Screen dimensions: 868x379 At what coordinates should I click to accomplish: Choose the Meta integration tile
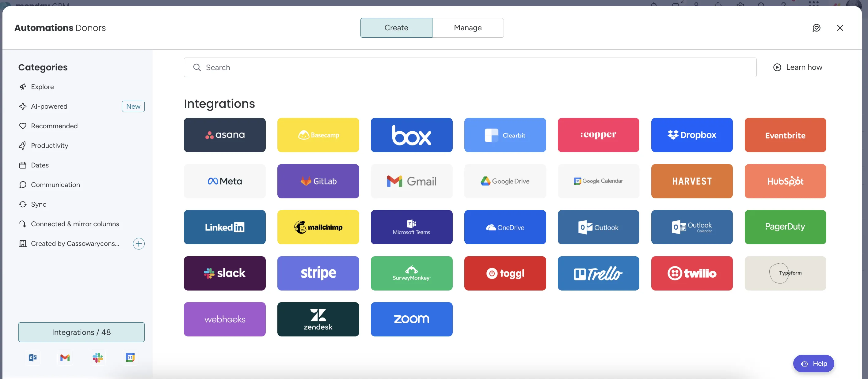point(224,181)
